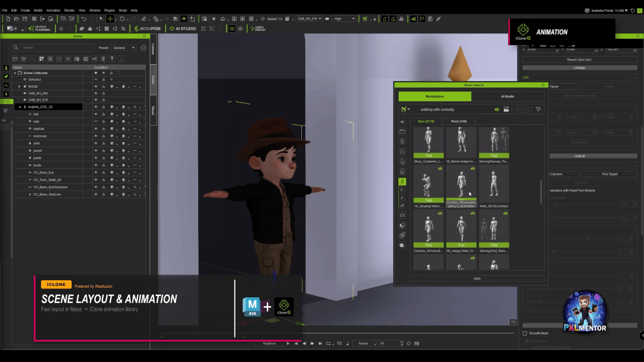644x362 pixels.
Task: Click the Undo arrow icon
Action: click(x=84, y=19)
